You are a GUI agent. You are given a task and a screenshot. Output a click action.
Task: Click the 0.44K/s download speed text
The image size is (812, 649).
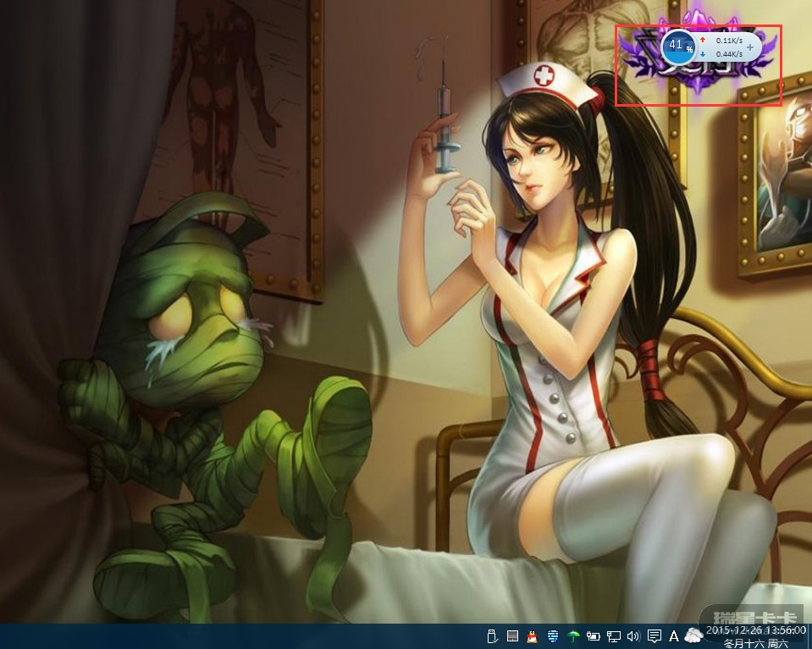point(729,54)
